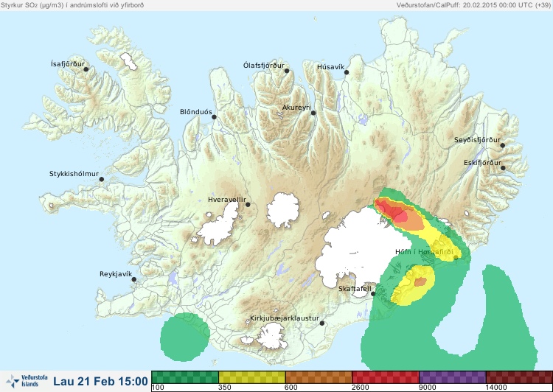Image resolution: width=553 pixels, height=392 pixels.
Task: Click the yellow 350 legend swatch
Action: click(252, 377)
